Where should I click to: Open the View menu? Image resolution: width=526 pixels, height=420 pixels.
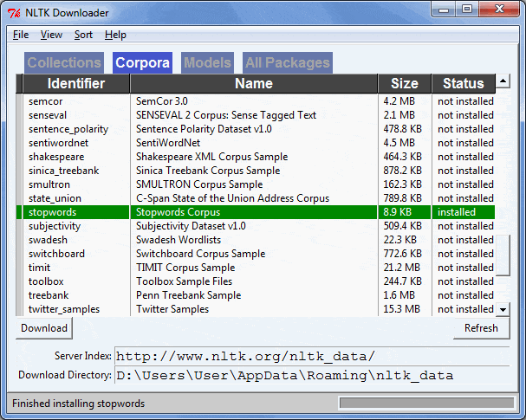51,35
